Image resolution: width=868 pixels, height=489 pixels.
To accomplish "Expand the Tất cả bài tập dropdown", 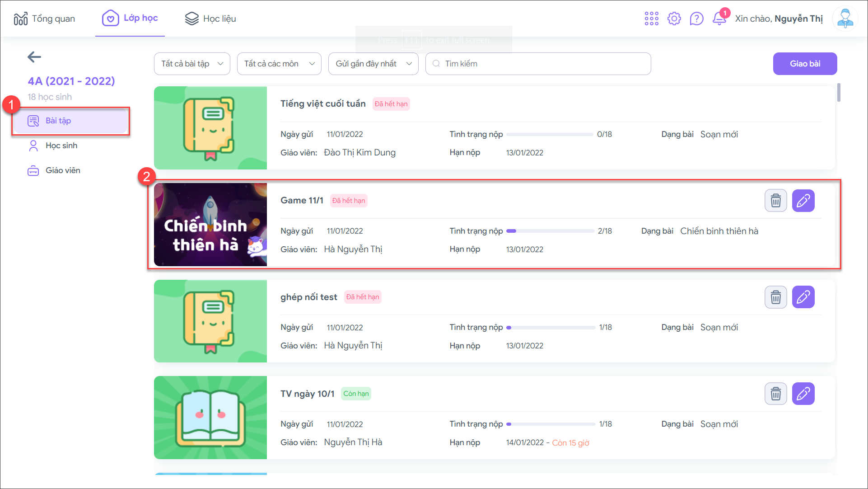I will tap(192, 64).
